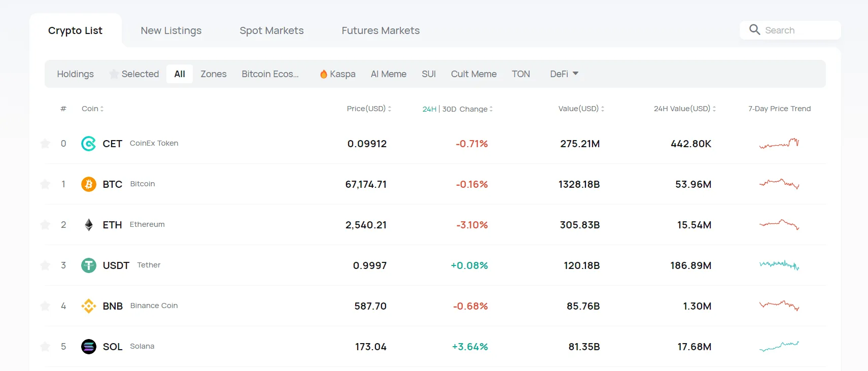This screenshot has width=868, height=371.
Task: Select the Cult Meme filter
Action: click(474, 74)
